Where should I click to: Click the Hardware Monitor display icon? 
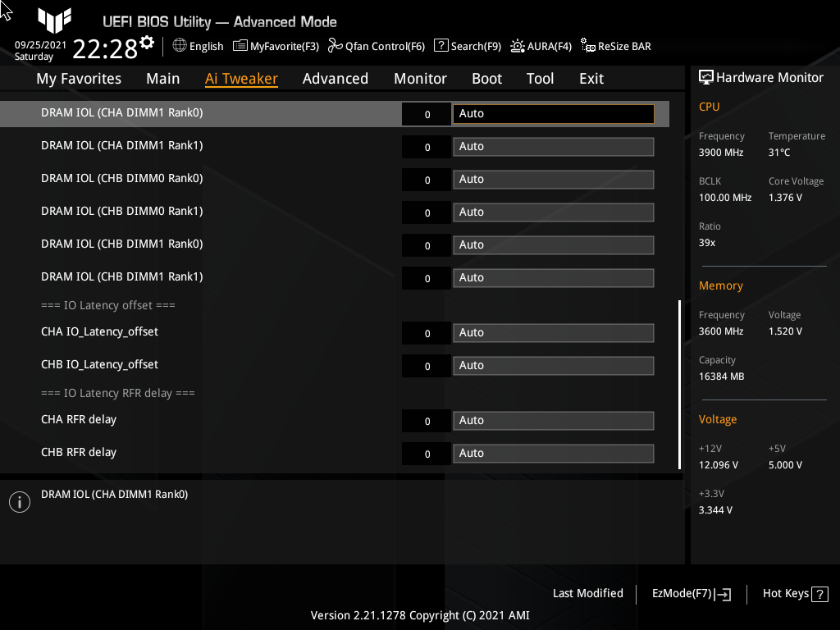706,78
